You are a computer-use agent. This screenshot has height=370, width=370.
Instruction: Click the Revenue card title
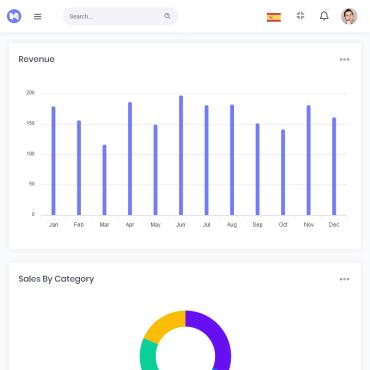36,59
